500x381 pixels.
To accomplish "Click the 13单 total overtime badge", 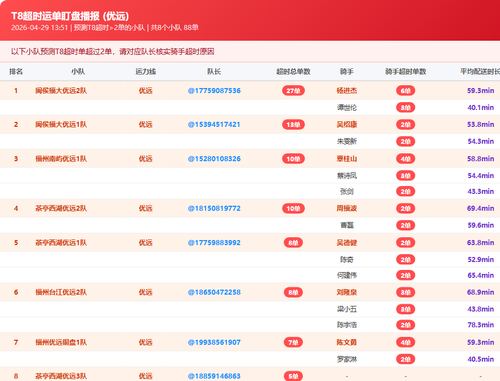I will pos(293,125).
